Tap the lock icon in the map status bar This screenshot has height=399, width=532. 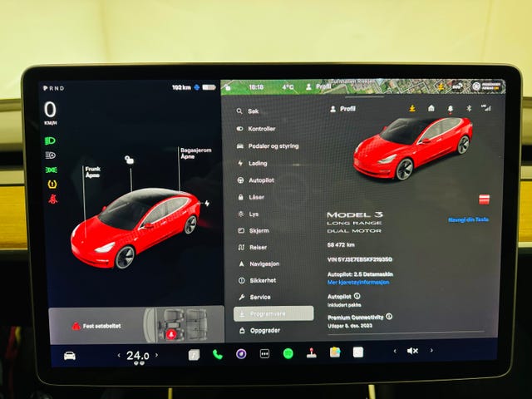228,88
